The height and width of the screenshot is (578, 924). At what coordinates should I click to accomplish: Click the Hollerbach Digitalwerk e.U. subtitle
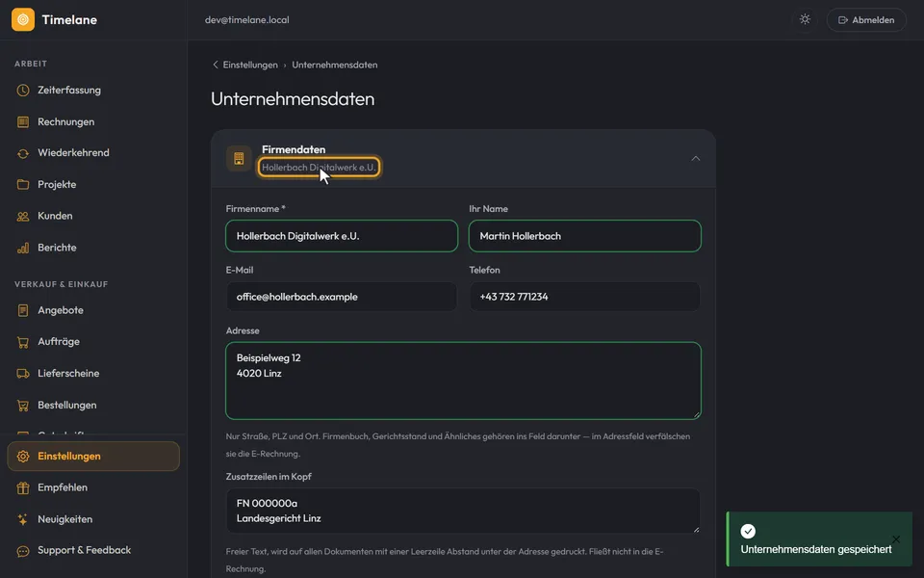pyautogui.click(x=319, y=168)
